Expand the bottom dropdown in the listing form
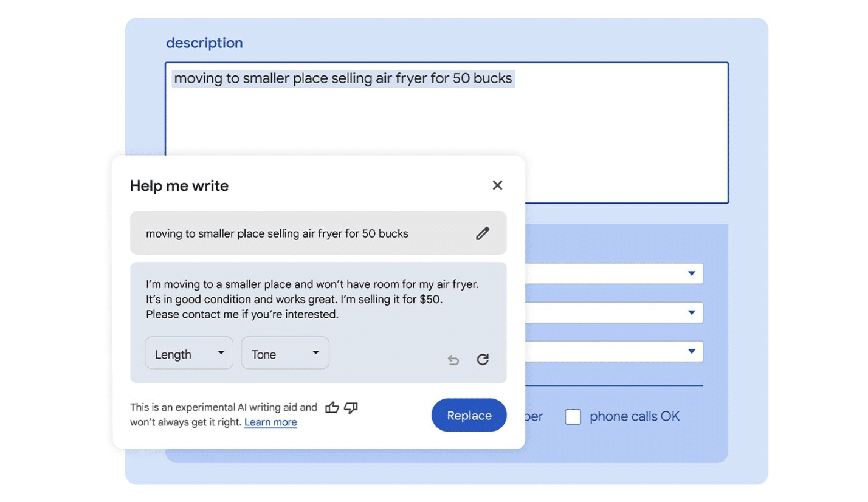The width and height of the screenshot is (868, 502). [x=692, y=351]
